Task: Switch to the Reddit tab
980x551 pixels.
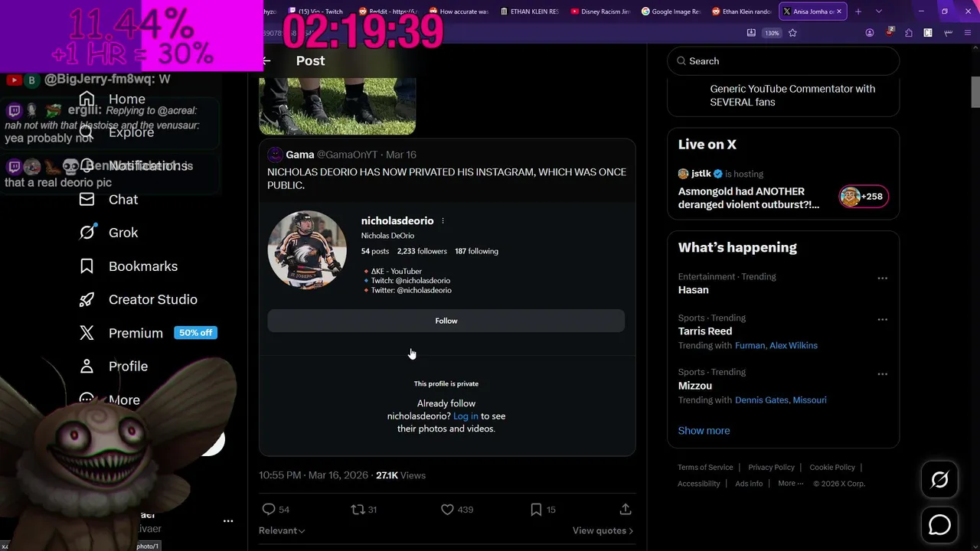Action: point(388,11)
